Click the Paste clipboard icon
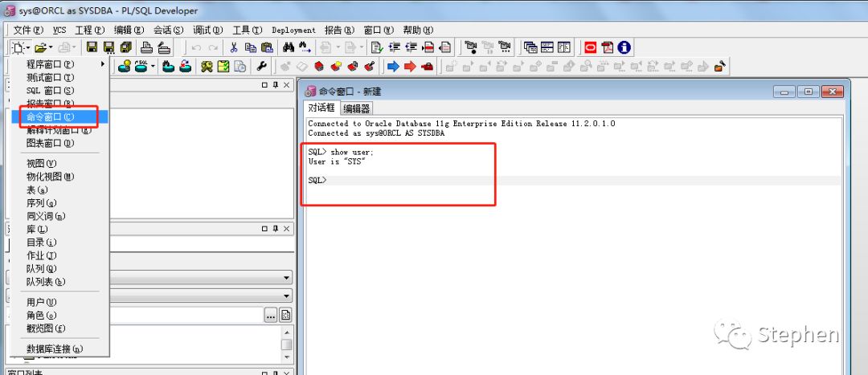868x375 pixels. point(268,47)
